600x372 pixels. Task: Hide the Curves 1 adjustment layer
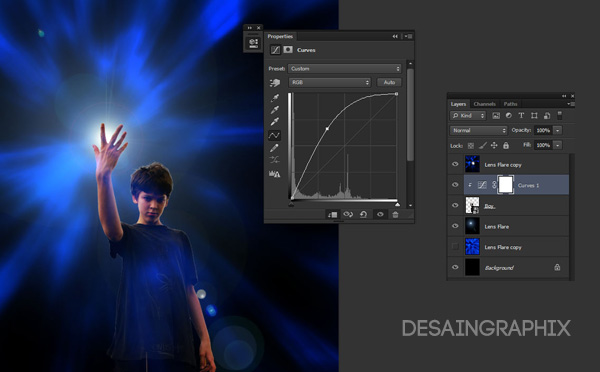455,185
